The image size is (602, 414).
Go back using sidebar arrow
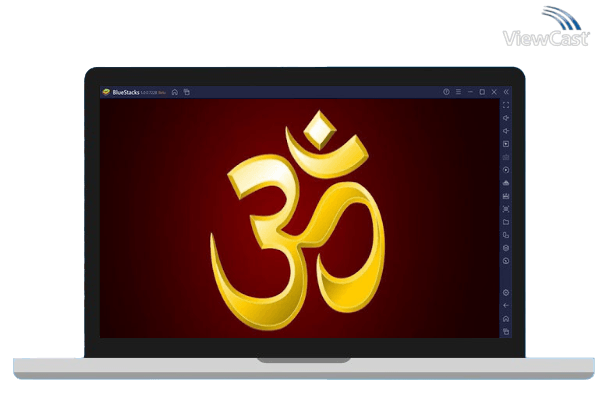pos(506,306)
